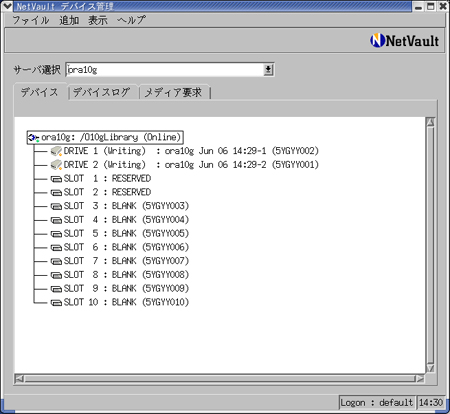The image size is (450, 414).
Task: Click the SLOT 5 slot icon
Action: pos(56,234)
